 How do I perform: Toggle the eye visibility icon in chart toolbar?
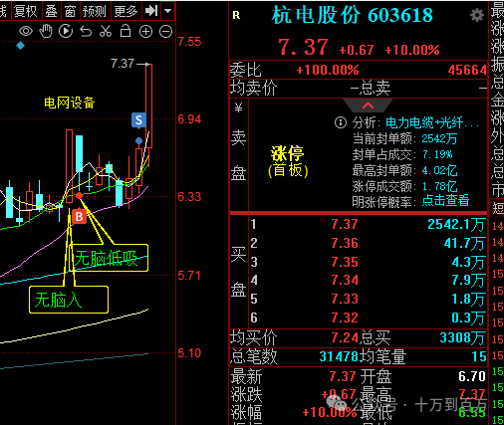[26, 31]
